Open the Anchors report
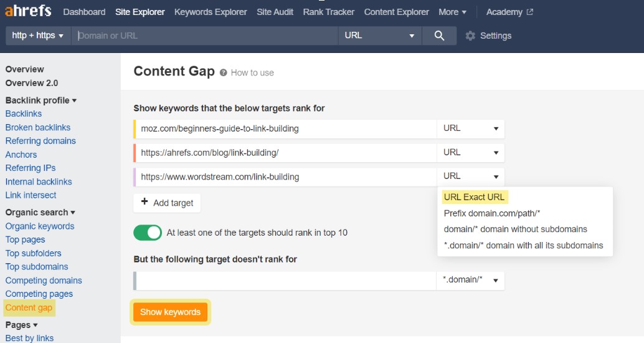644x343 pixels. pyautogui.click(x=21, y=155)
